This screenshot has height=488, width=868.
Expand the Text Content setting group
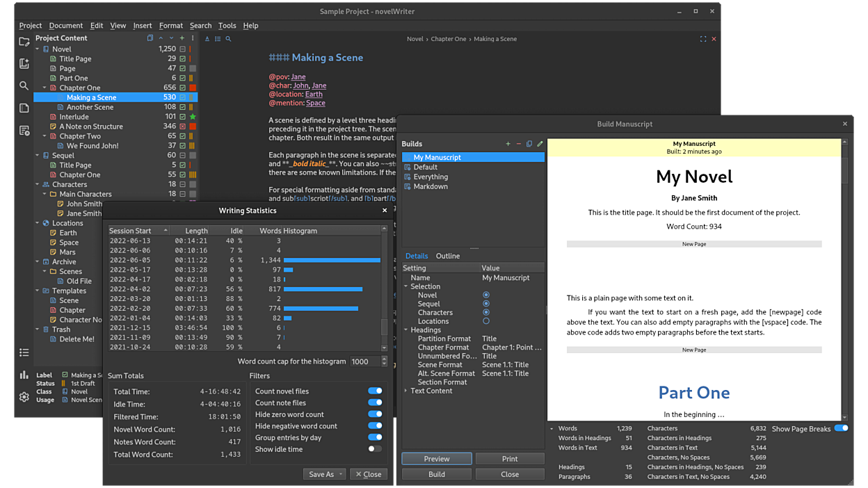pos(406,391)
